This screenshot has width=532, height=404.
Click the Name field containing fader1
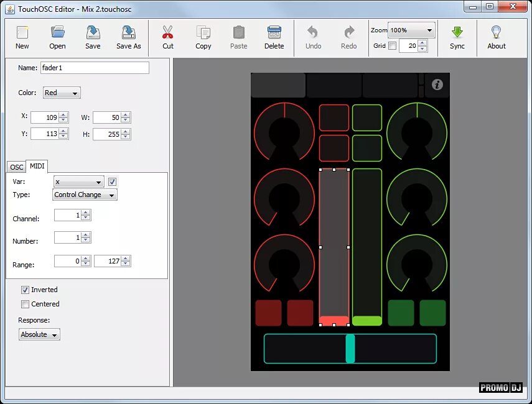[x=95, y=68]
